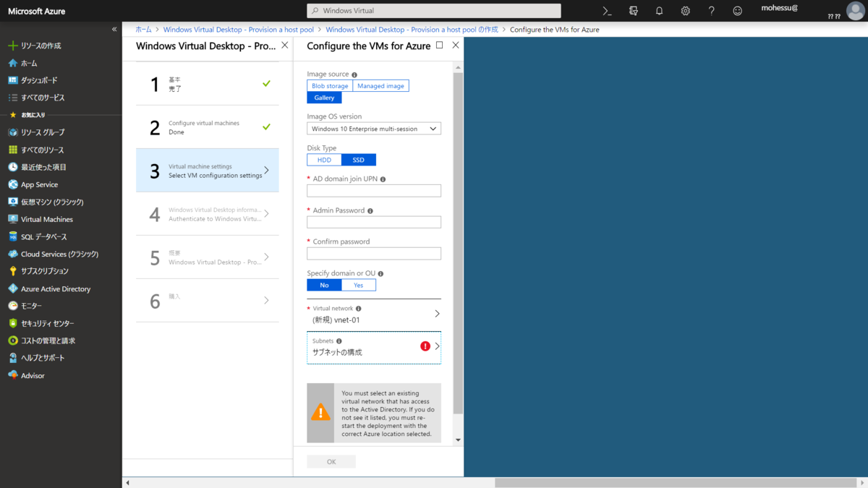Click the Monitor gauge icon
Screen dimensions: 868x488
[x=12, y=306]
